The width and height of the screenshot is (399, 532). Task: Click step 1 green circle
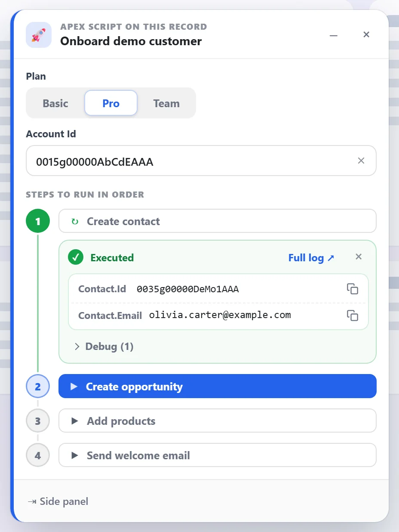pos(38,221)
